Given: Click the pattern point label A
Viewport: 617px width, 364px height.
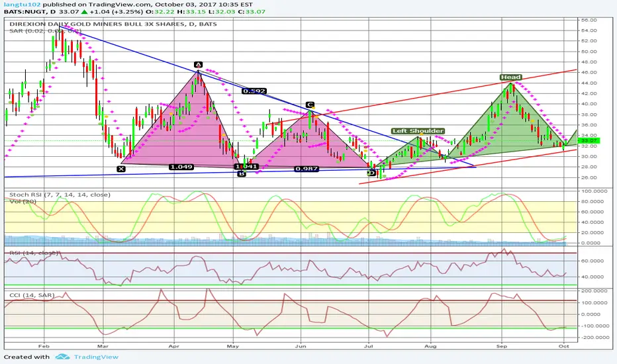Looking at the screenshot, I should point(198,65).
